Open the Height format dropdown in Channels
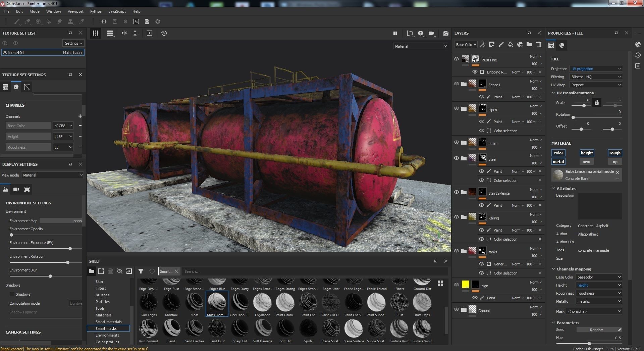Image resolution: width=644 pixels, height=351 pixels. click(x=63, y=136)
